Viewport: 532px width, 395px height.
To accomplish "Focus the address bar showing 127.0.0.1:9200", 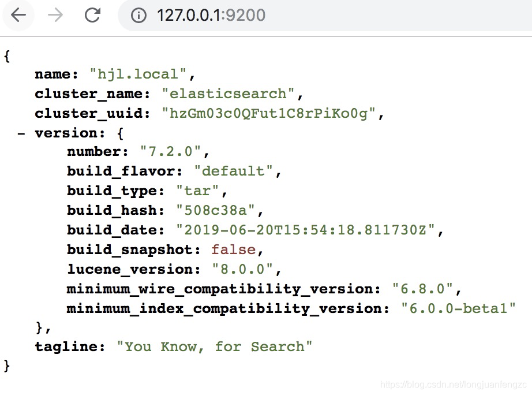I will (x=325, y=15).
